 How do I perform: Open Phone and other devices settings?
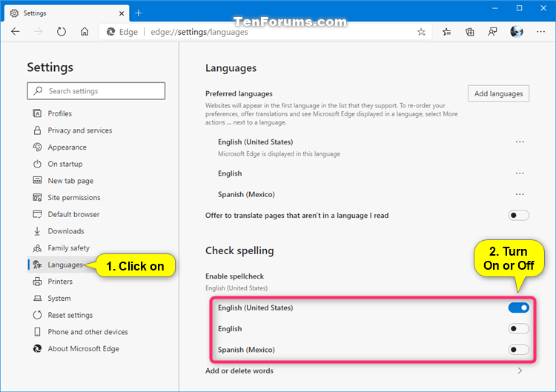coord(88,332)
